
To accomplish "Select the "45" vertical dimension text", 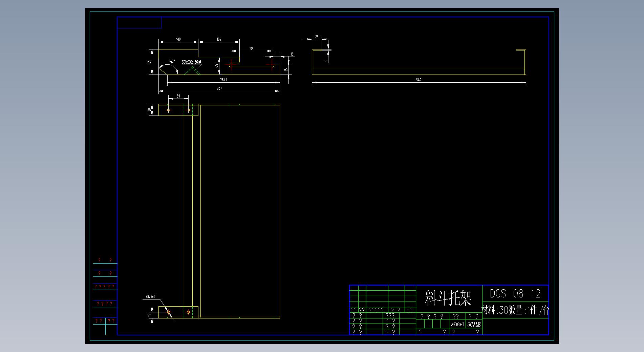I will (216, 66).
